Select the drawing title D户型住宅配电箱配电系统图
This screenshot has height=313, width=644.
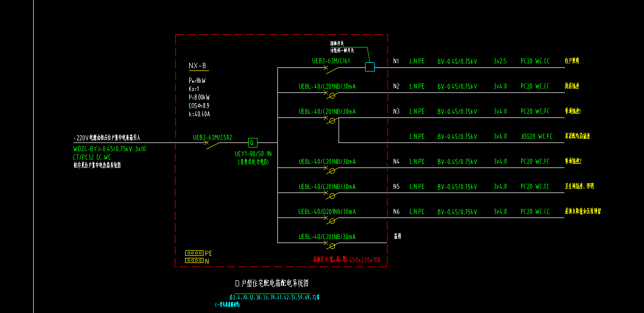coord(272,283)
